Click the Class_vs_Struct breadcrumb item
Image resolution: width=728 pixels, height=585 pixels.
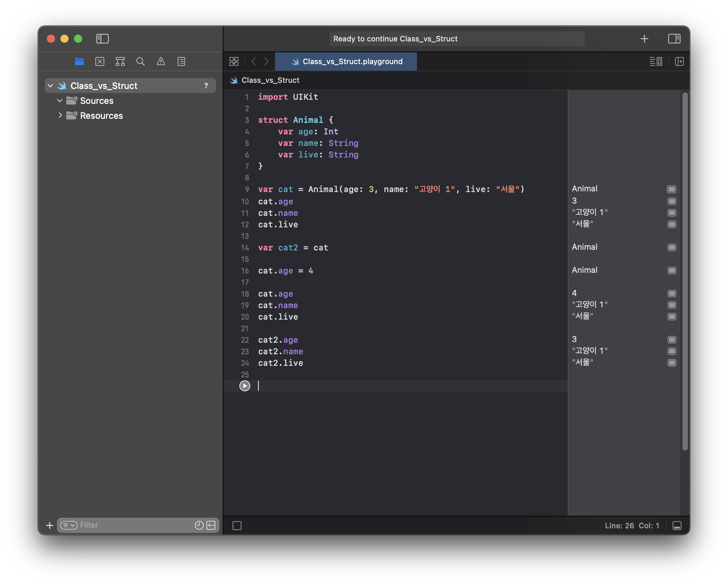click(270, 80)
